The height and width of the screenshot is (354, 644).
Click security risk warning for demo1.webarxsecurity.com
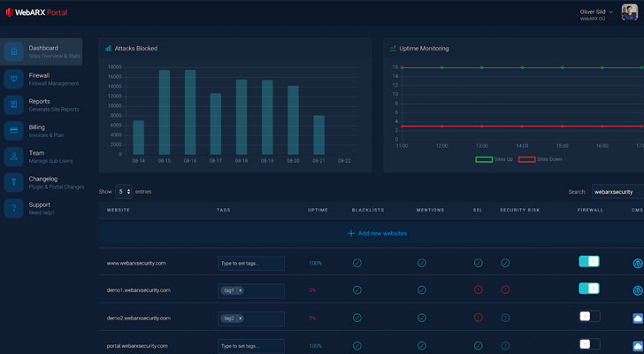506,289
